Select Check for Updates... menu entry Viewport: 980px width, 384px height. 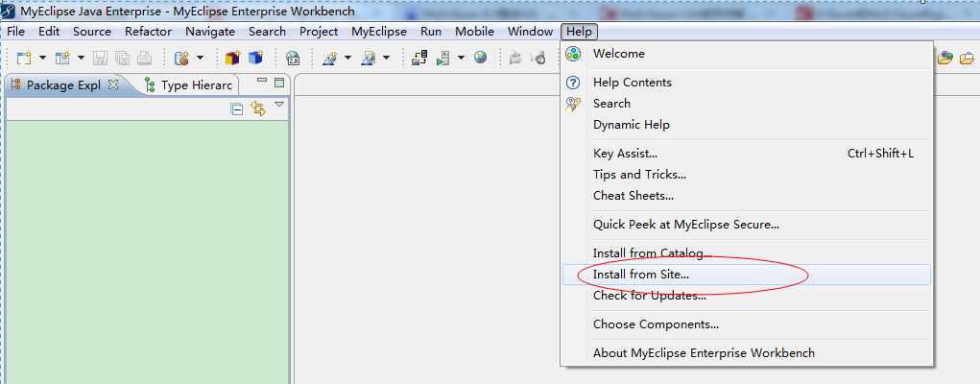(x=747, y=296)
